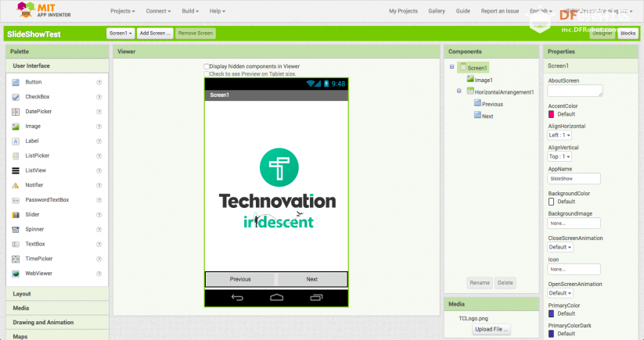Click Report an Issue link
This screenshot has width=644, height=340.
tap(500, 11)
